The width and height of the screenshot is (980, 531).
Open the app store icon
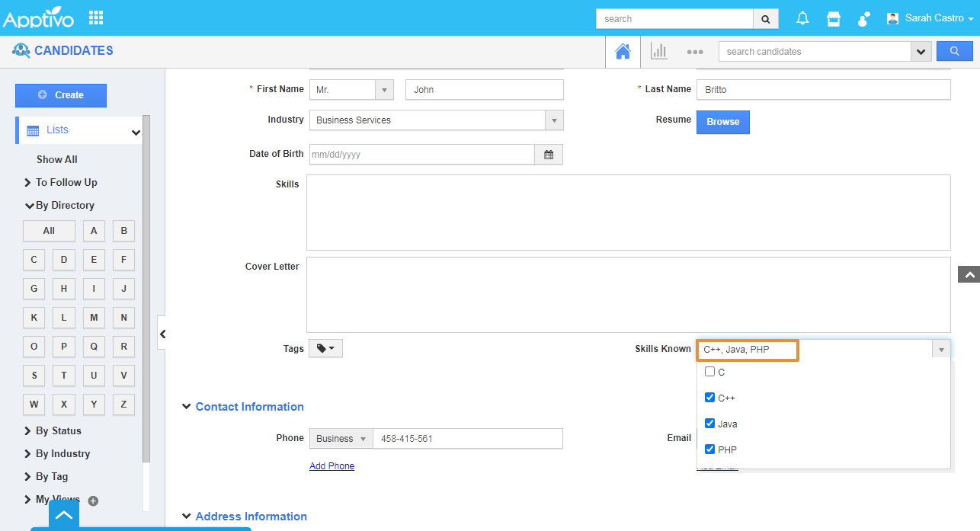point(834,18)
